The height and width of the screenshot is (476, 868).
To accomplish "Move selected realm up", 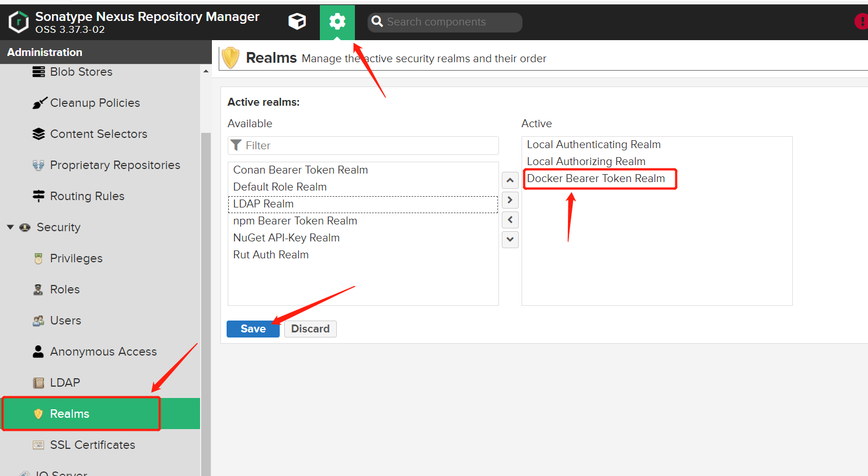I will pos(510,180).
